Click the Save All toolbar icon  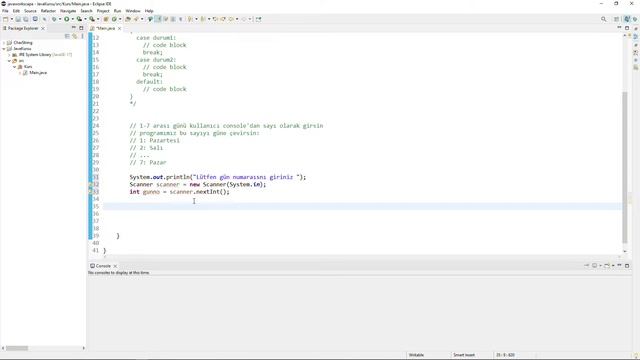[x=26, y=19]
